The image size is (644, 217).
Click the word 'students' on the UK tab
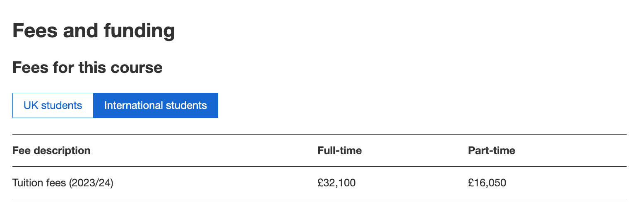coord(62,105)
